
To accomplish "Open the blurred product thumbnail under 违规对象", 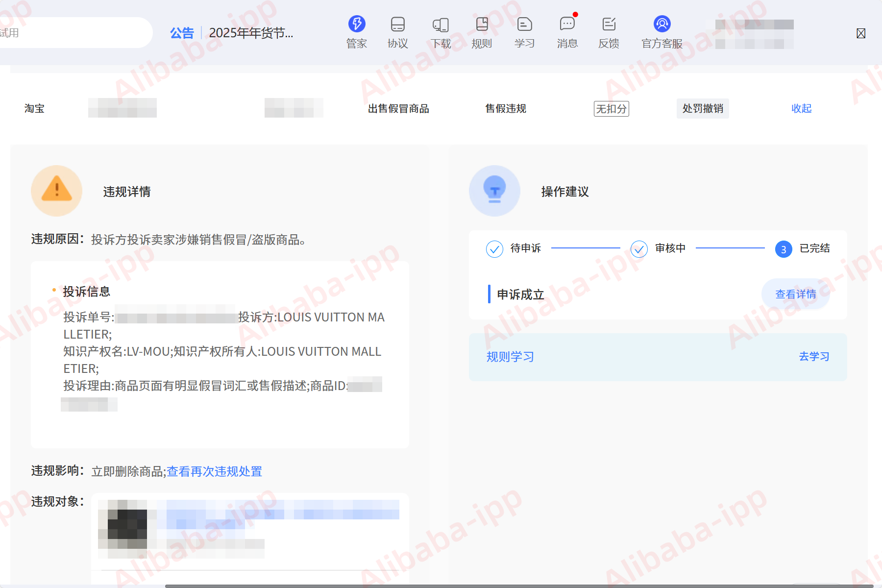I will tap(122, 529).
